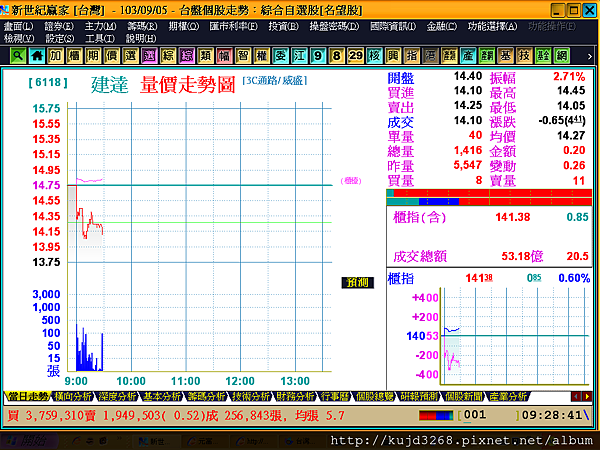This screenshot has width=600, height=450.
Task: Open the 櫃 (OTC) toolbar icon
Action: tap(74, 56)
